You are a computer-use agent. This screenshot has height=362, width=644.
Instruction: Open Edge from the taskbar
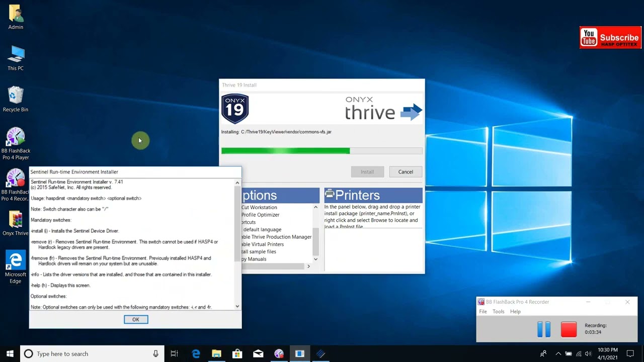coord(196,354)
